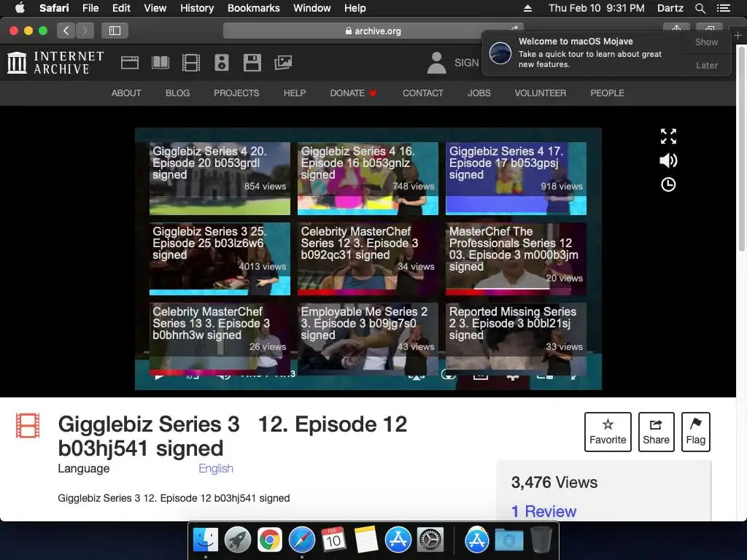Click Later on the Mojave notification

706,65
